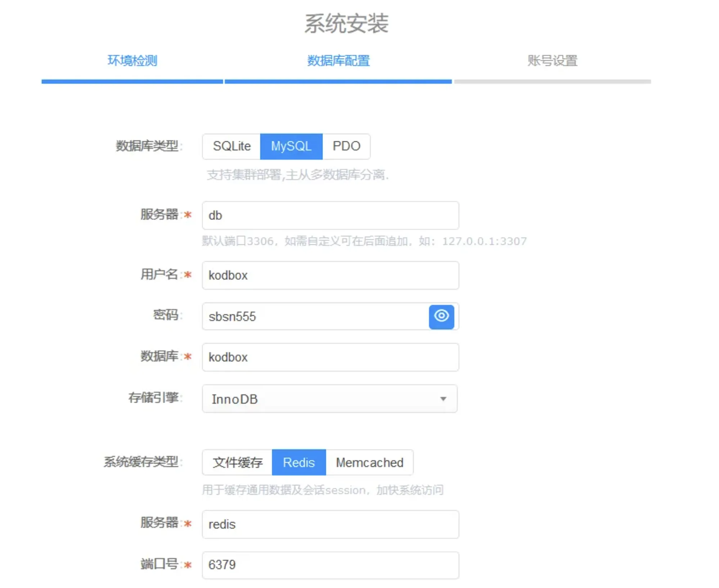719x588 pixels.
Task: Choose Redis cache type
Action: (x=298, y=462)
